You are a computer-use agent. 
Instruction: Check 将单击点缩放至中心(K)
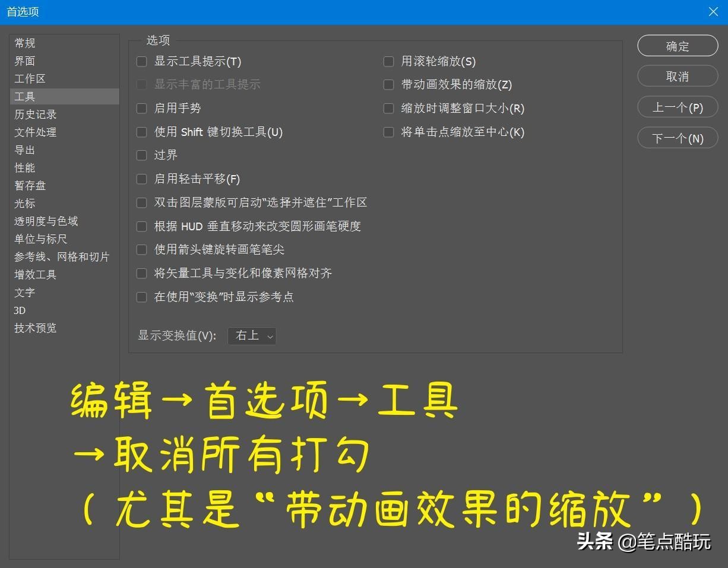click(x=389, y=132)
